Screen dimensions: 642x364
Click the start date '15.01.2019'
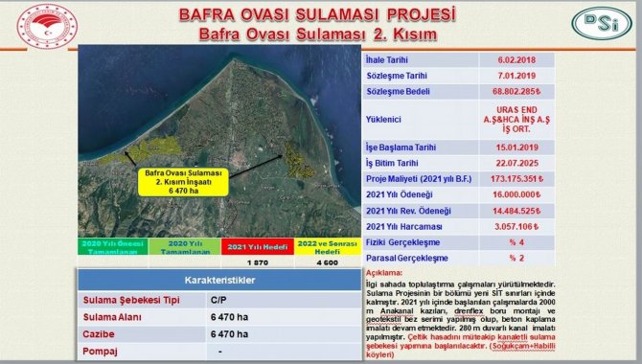[516, 148]
